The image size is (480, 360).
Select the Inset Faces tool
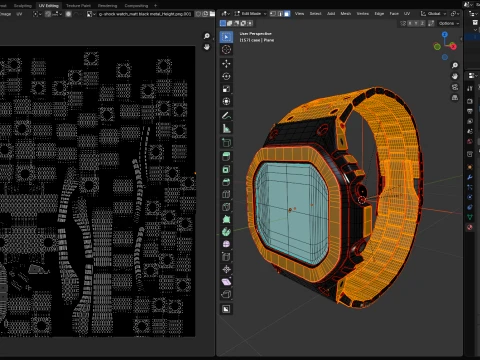point(226,169)
